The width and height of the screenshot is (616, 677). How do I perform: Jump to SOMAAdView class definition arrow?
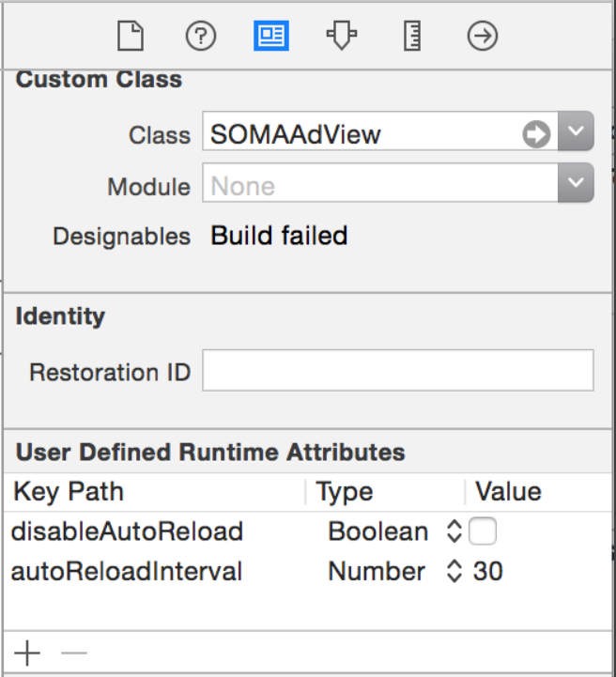pos(536,134)
